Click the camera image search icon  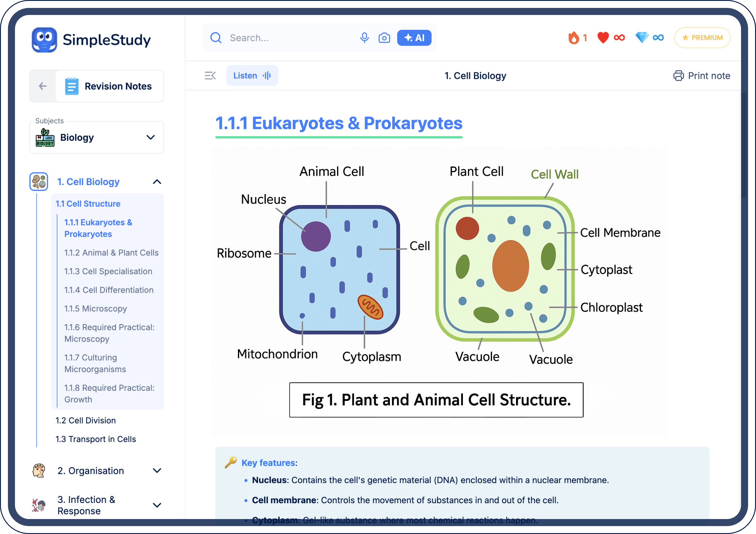click(x=384, y=38)
